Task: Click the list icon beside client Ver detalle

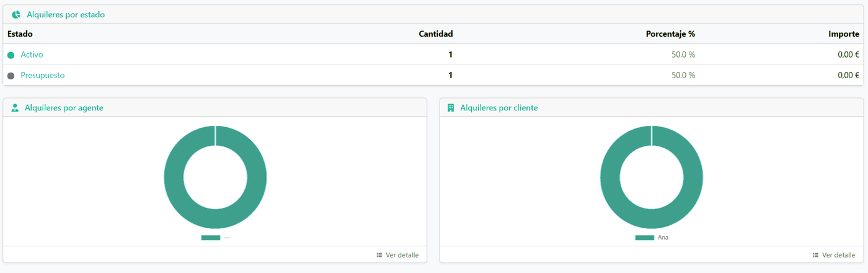Action: [x=816, y=255]
